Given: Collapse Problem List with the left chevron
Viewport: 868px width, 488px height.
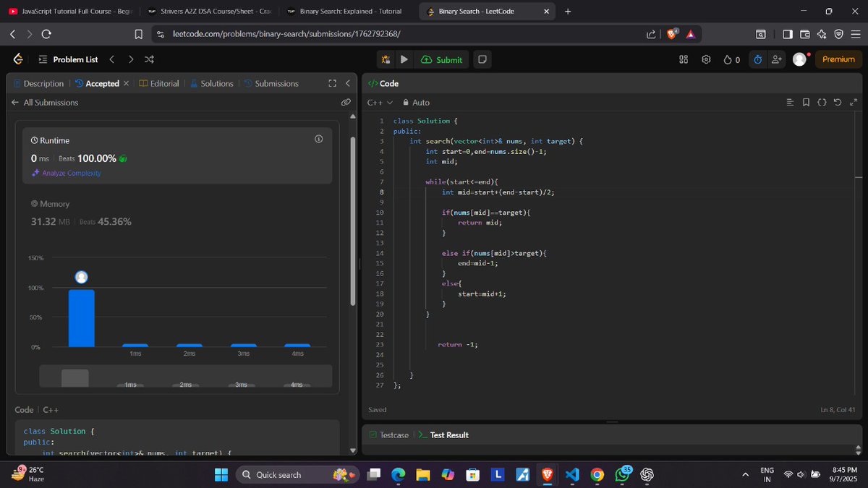Looking at the screenshot, I should click(112, 59).
